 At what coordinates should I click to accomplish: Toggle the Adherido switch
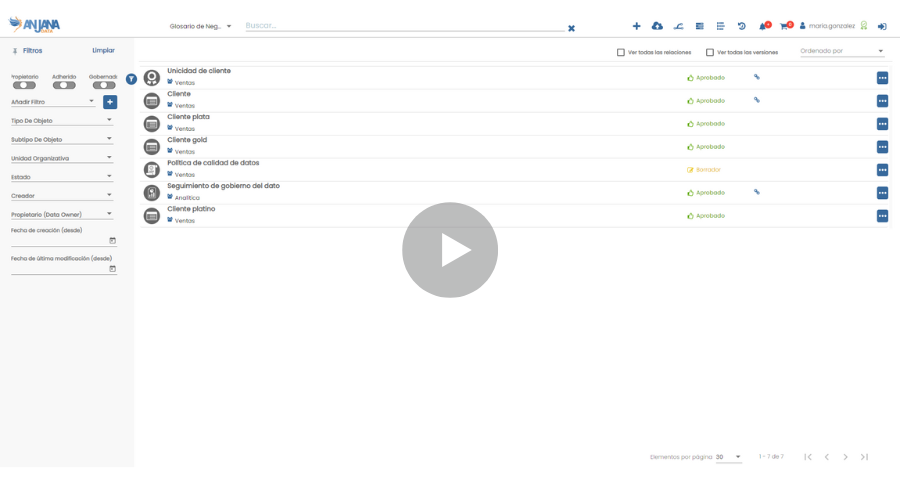click(64, 85)
